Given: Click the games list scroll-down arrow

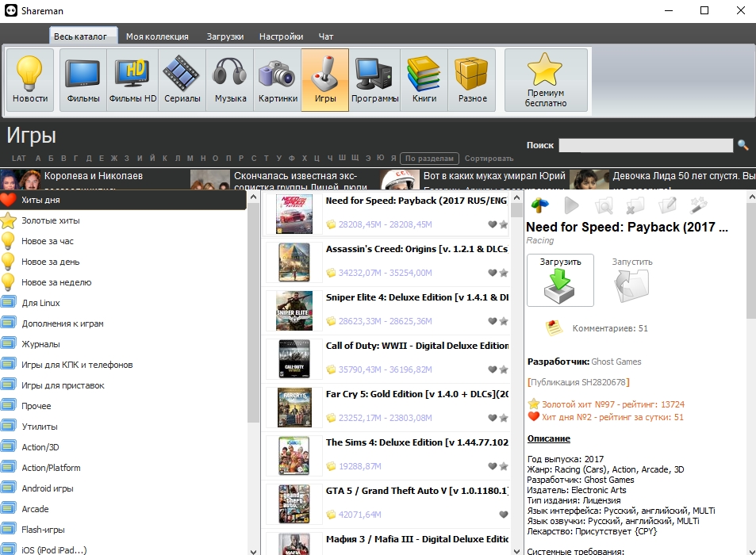Looking at the screenshot, I should [x=517, y=551].
